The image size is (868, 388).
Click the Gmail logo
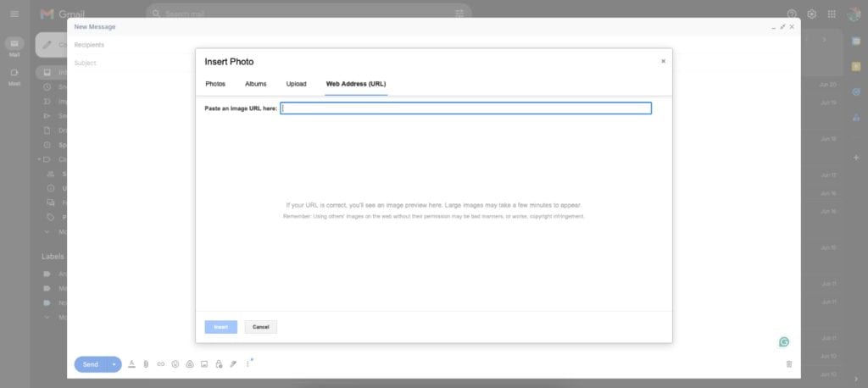click(62, 14)
